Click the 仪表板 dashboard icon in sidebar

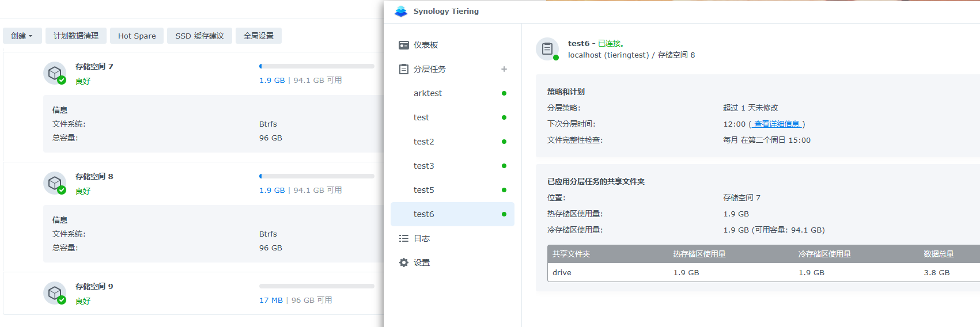(x=404, y=45)
